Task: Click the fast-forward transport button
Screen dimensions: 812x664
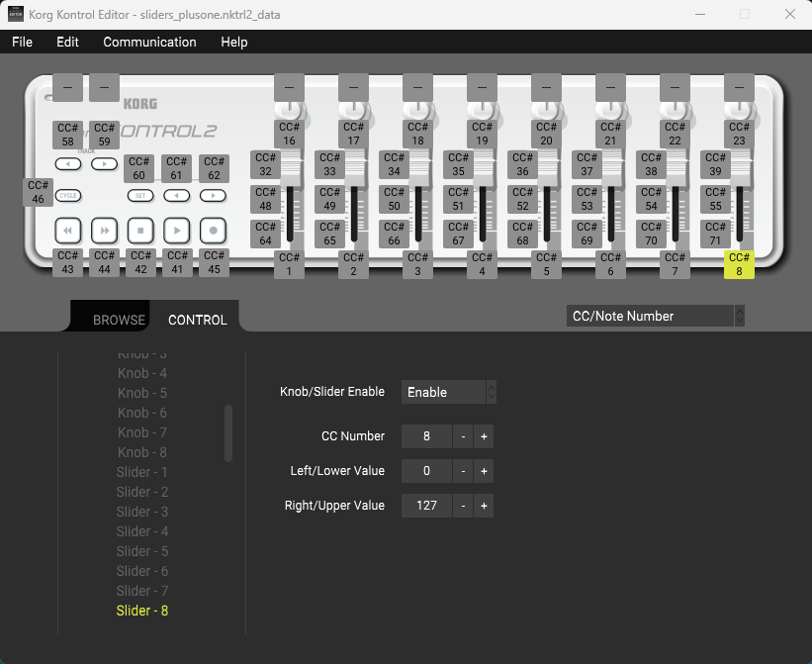Action: coord(104,231)
